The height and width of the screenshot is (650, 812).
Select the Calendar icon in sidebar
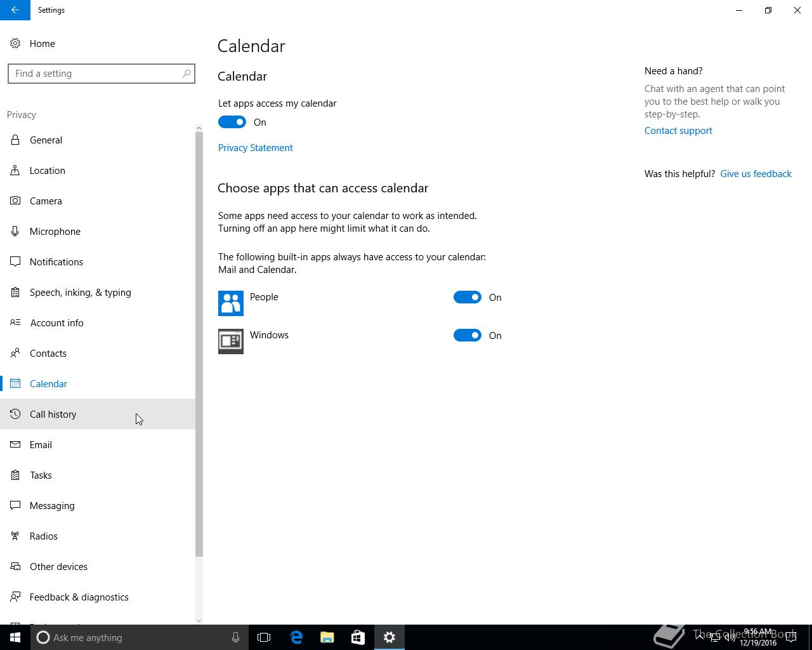tap(15, 383)
